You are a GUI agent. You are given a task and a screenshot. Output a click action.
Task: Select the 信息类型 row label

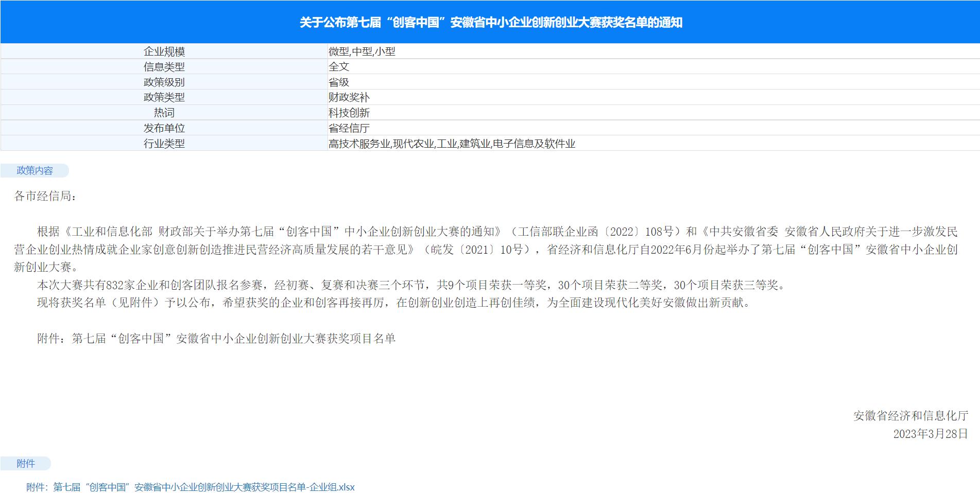164,67
